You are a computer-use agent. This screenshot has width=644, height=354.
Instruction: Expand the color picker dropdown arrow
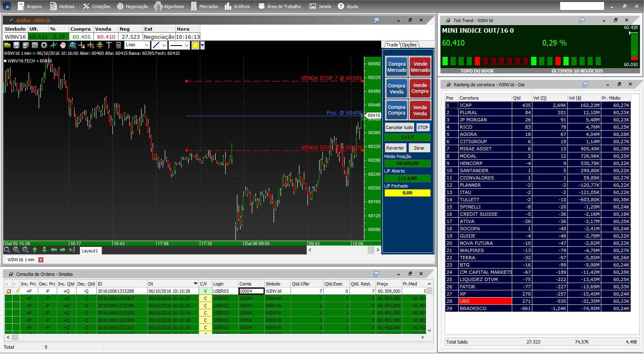point(202,45)
